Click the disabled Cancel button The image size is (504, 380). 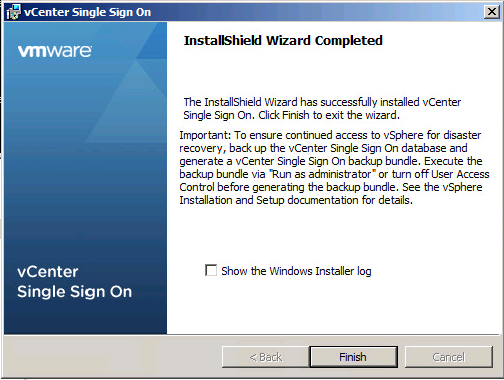pos(449,357)
